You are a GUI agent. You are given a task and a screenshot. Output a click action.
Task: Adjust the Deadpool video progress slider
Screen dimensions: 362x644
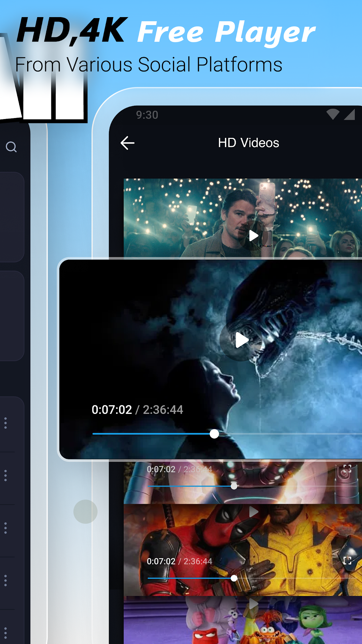(234, 578)
